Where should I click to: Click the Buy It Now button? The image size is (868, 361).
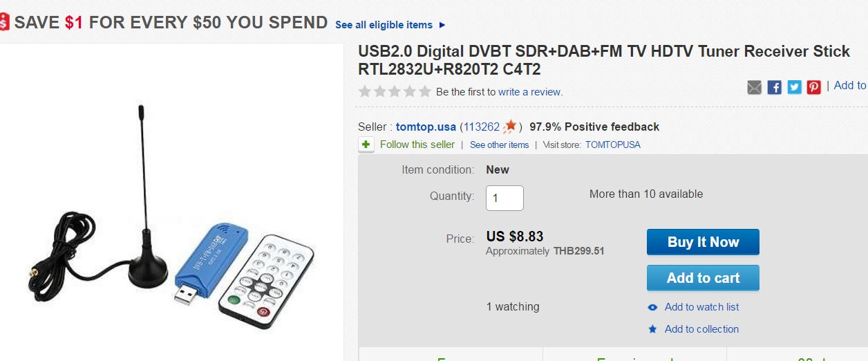703,242
